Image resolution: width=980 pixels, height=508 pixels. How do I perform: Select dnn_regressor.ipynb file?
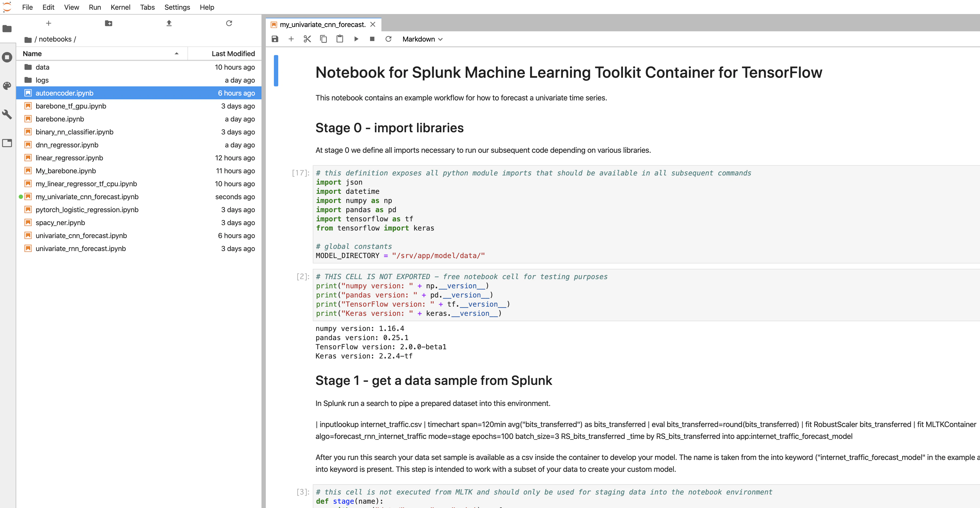point(139,145)
